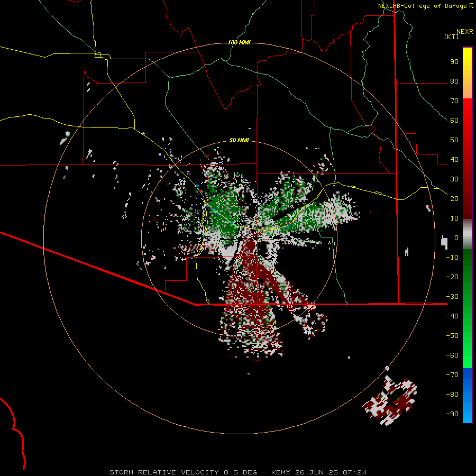This screenshot has height=476, width=476.
Task: Click the 80 value on the velocity scale
Action: coord(454,81)
